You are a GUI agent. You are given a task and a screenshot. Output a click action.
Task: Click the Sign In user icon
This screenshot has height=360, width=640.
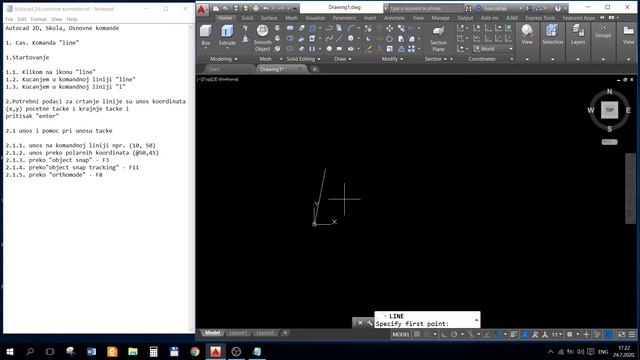478,8
